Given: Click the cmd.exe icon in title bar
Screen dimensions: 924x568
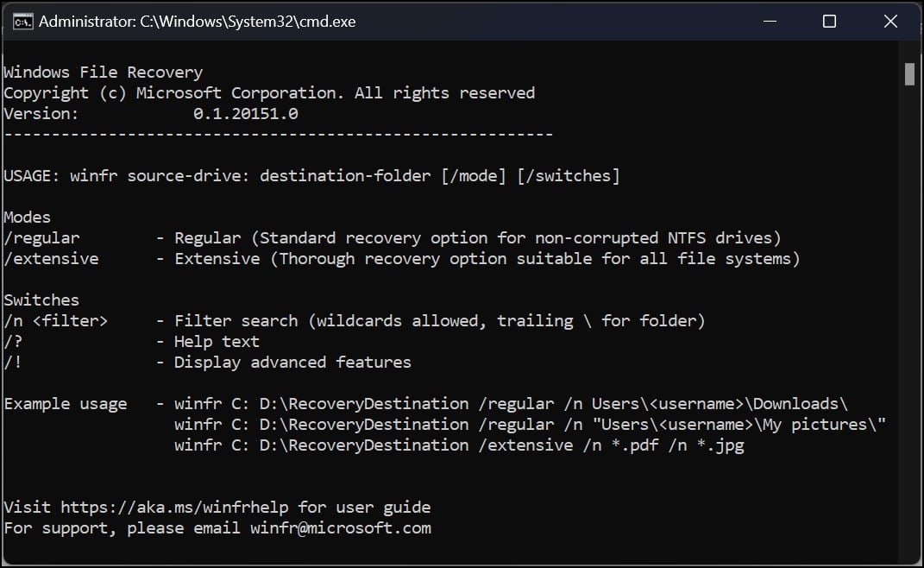Looking at the screenshot, I should tap(23, 22).
